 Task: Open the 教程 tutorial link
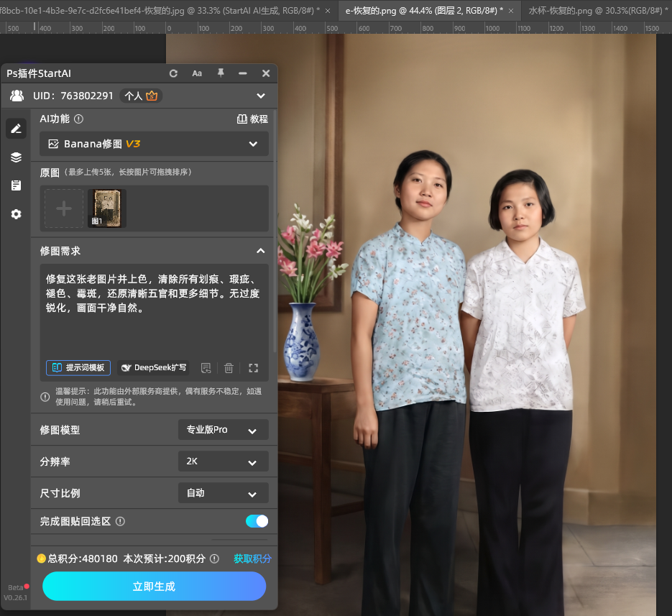click(252, 119)
